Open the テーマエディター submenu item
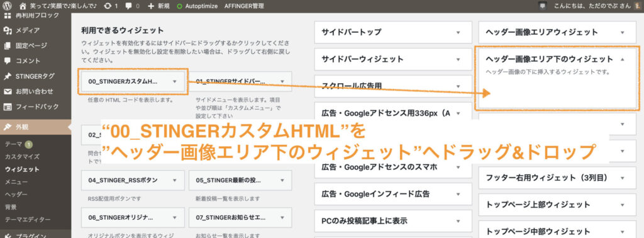Image resolution: width=644 pixels, height=238 pixels. [28, 220]
